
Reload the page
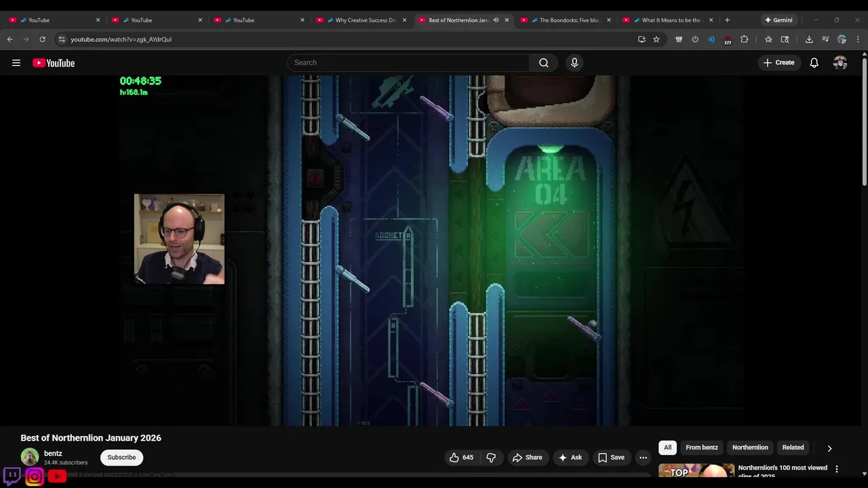pos(42,39)
